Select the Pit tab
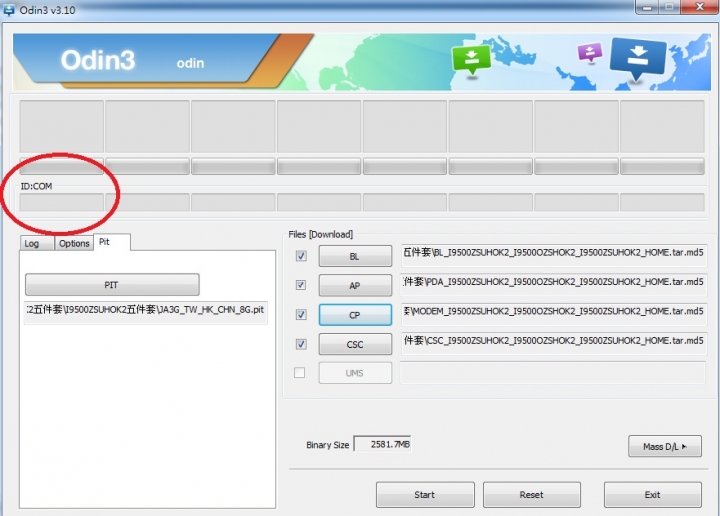This screenshot has height=516, width=720. [x=112, y=242]
